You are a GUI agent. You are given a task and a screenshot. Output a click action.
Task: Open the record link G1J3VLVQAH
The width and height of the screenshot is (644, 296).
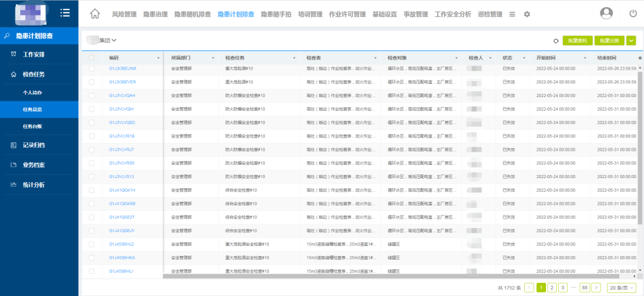tap(122, 95)
